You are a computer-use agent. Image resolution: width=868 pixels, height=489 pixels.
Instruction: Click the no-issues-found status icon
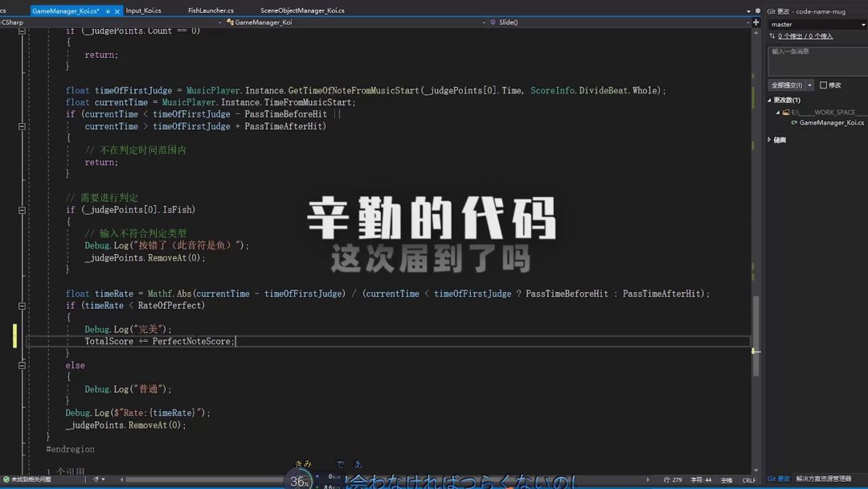click(x=6, y=479)
